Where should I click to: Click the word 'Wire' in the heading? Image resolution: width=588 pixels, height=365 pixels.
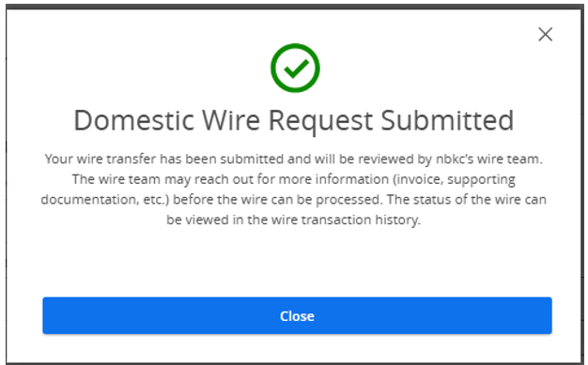[x=231, y=121]
